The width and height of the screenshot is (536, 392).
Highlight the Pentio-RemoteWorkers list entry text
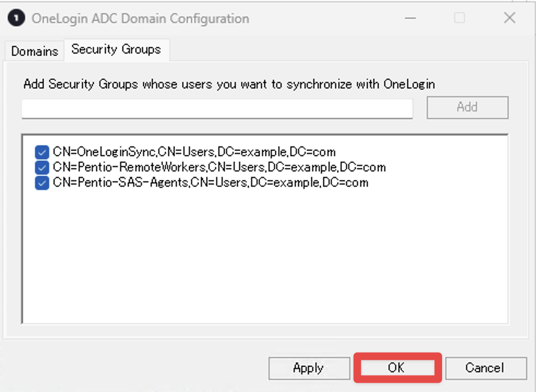pyautogui.click(x=219, y=167)
